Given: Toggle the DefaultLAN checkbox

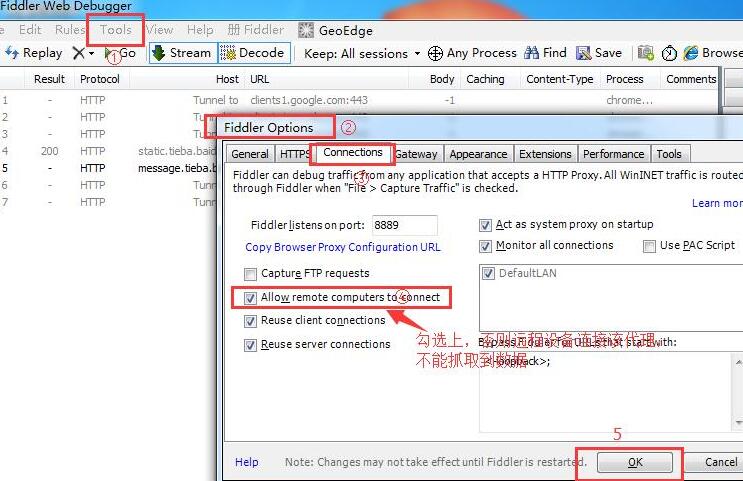Looking at the screenshot, I should point(488,273).
